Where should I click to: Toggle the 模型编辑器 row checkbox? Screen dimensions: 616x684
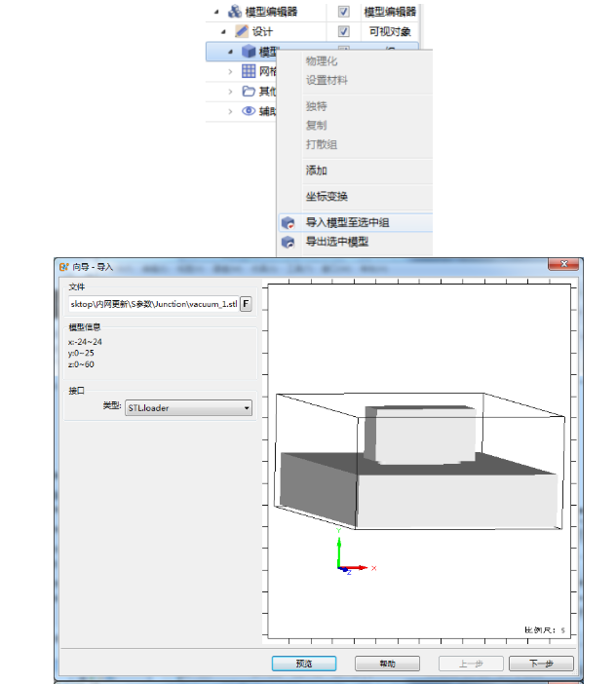pos(343,12)
